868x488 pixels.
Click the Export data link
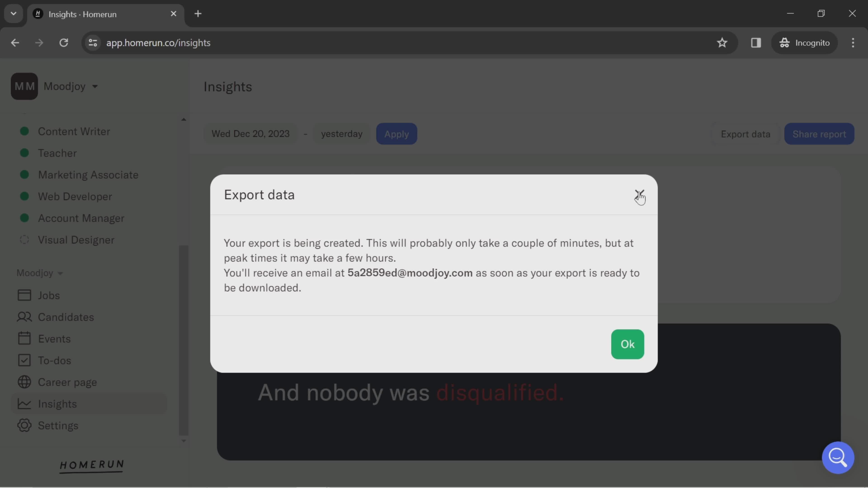(x=746, y=134)
